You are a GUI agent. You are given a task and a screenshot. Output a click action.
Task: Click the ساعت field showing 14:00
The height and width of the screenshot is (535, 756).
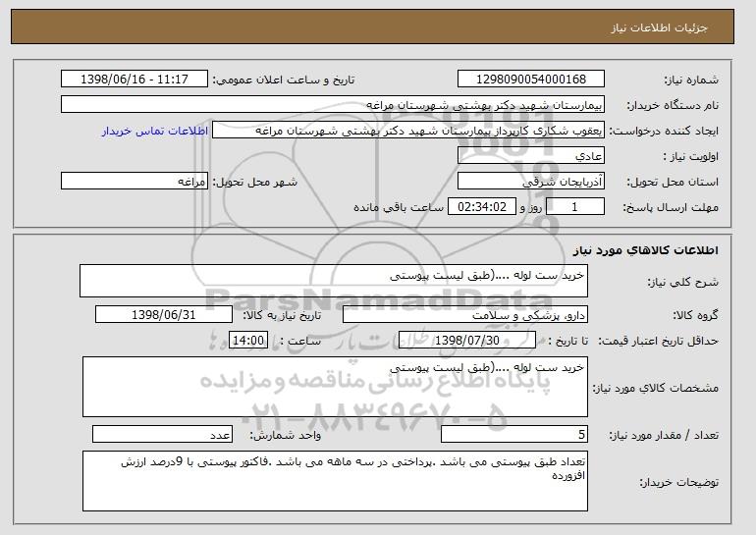[246, 341]
